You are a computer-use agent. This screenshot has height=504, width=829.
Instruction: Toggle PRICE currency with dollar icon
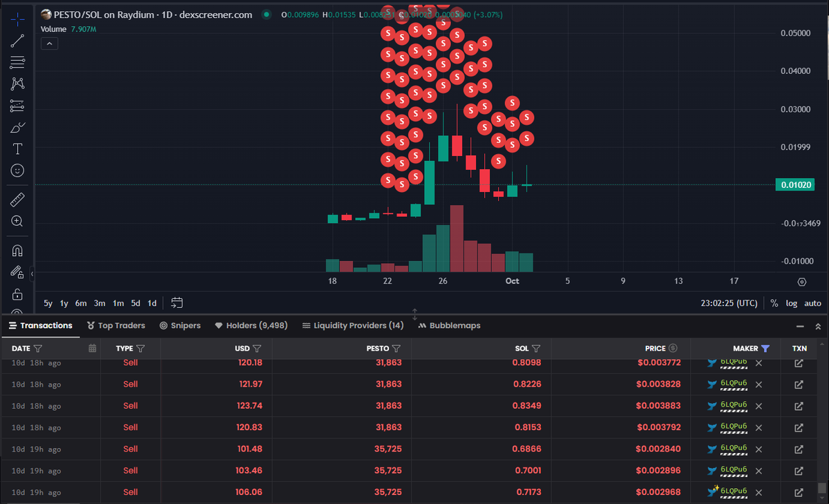(673, 349)
